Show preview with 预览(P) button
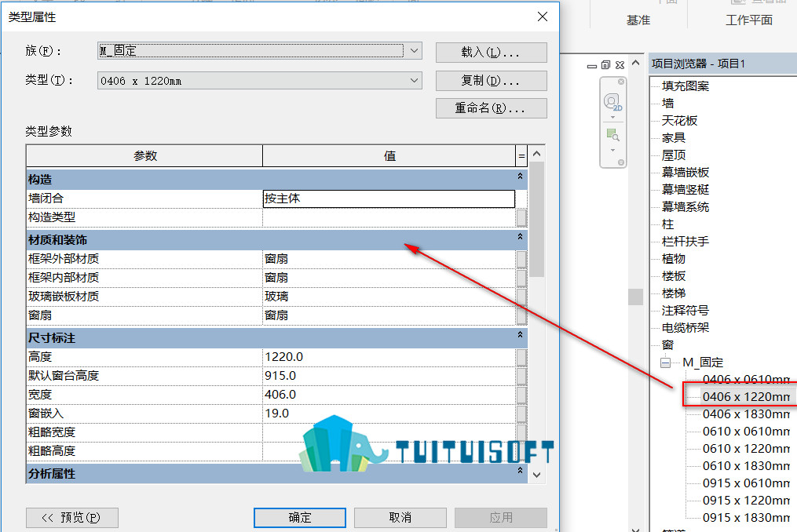The image size is (797, 532). click(x=72, y=518)
